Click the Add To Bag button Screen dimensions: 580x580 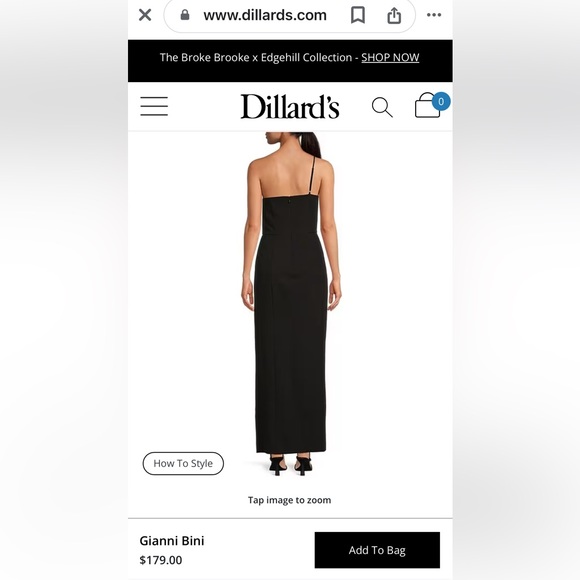pos(377,550)
